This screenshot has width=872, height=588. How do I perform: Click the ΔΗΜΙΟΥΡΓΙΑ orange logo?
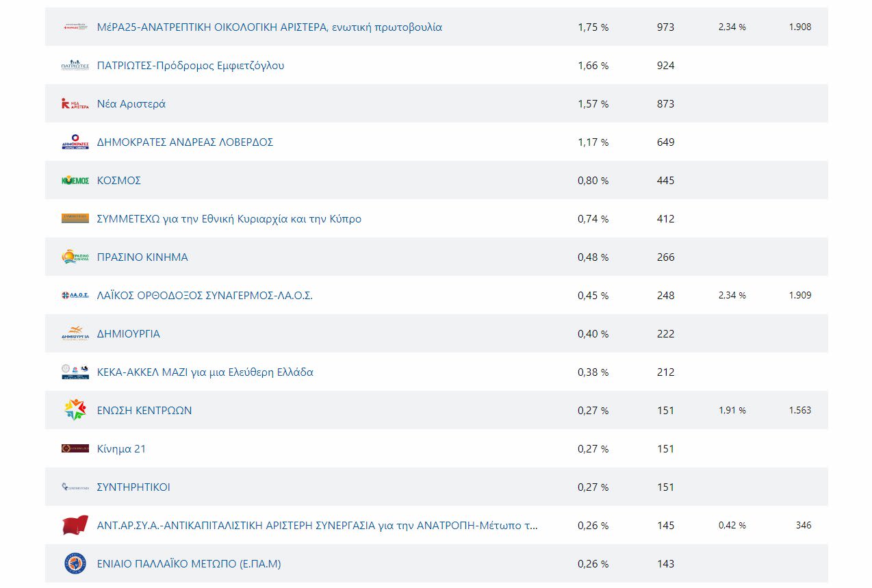point(75,334)
